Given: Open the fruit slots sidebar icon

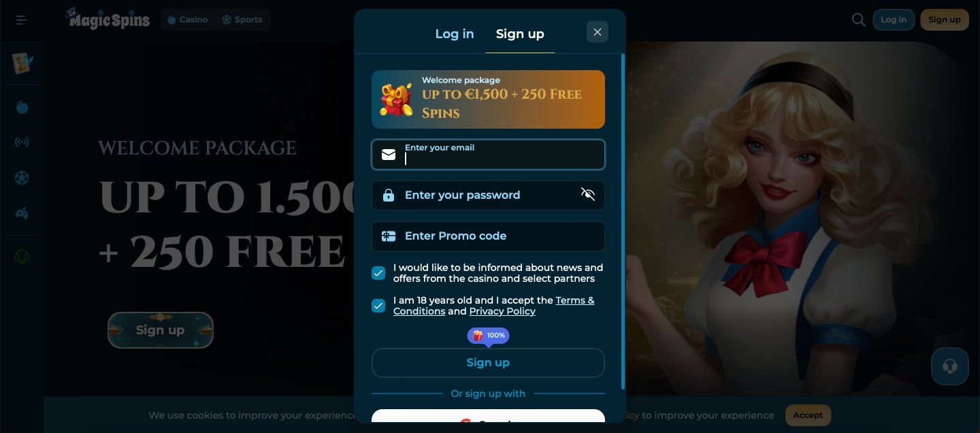Looking at the screenshot, I should tap(22, 107).
